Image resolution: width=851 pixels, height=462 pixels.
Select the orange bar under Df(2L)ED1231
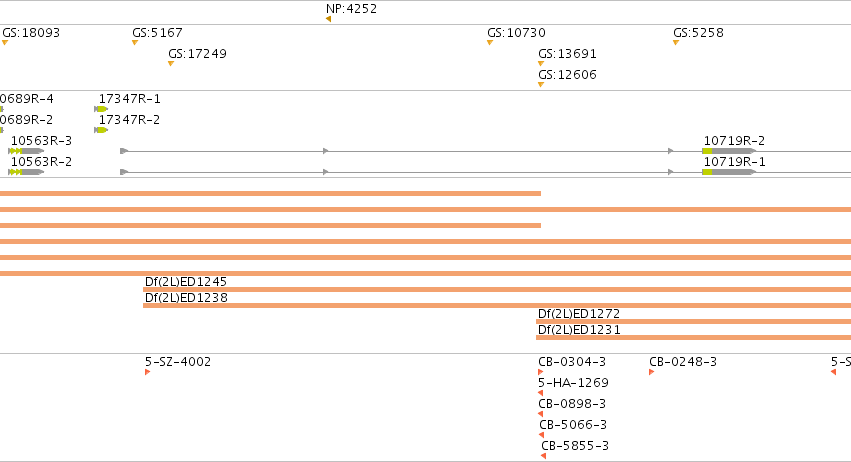click(693, 338)
